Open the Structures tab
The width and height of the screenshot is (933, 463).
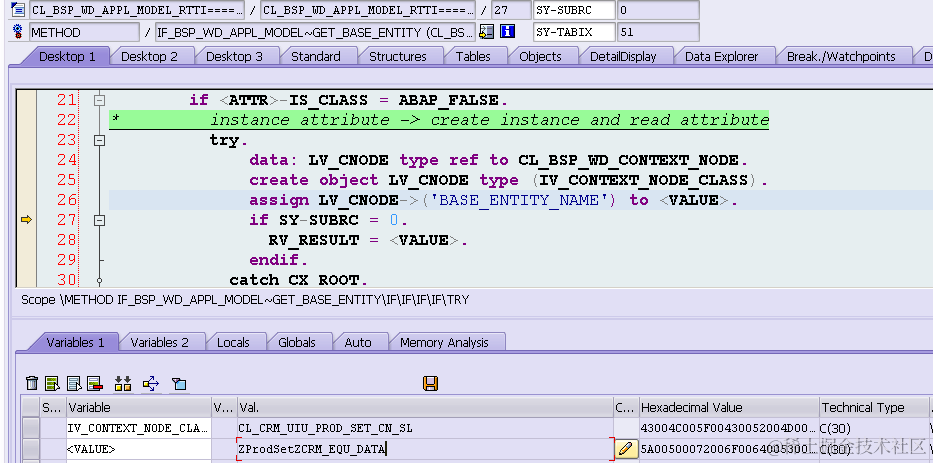(x=397, y=57)
